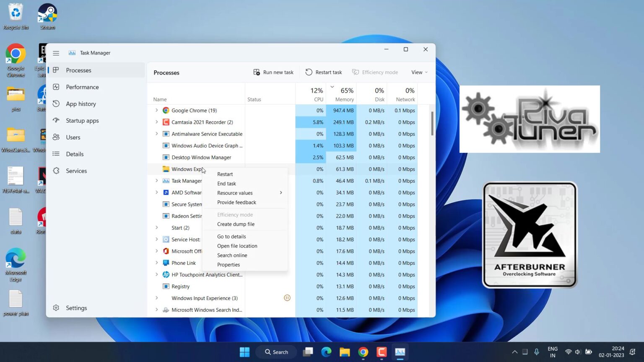
Task: Open the Task Manager hamburger navigation menu
Action: coord(56,53)
